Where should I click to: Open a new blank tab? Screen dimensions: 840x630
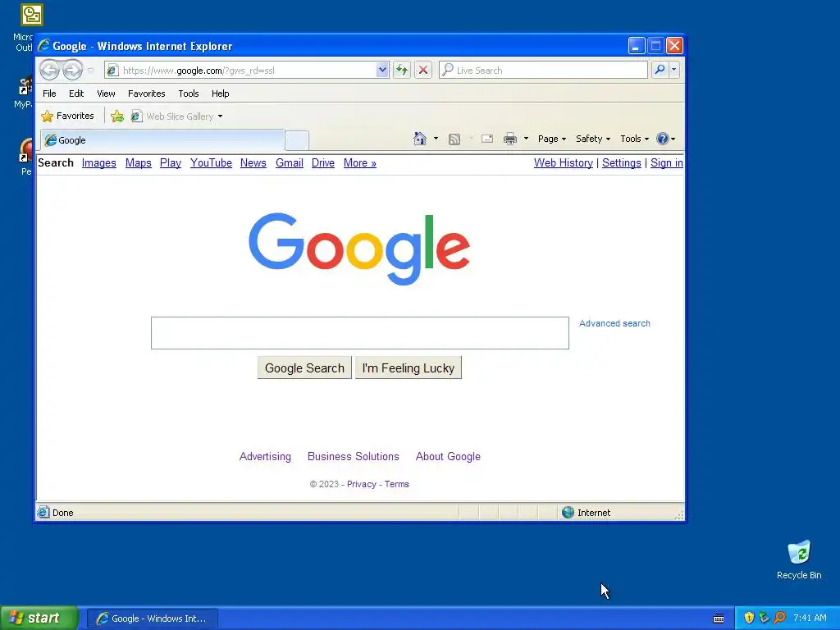tap(296, 140)
